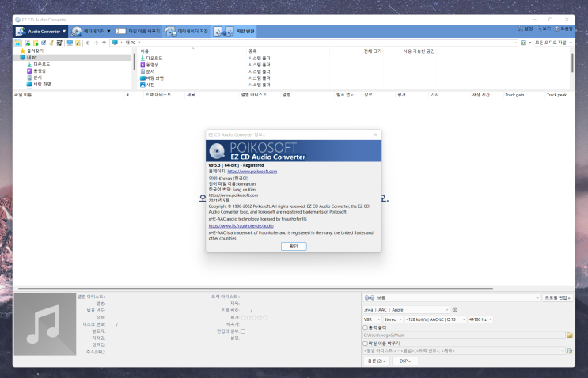Select 문서 in the file list
Viewport: 588px width, 378px height.
[x=150, y=71]
